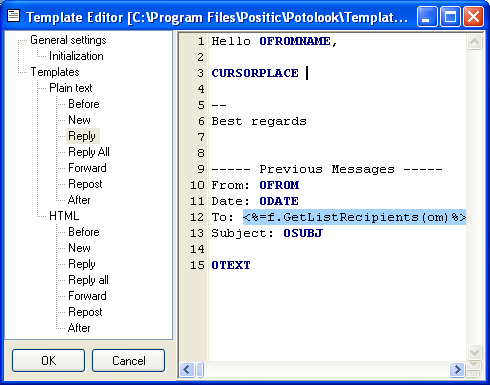Click the horizontal scrollbar left arrow
490x385 pixels.
(x=187, y=369)
